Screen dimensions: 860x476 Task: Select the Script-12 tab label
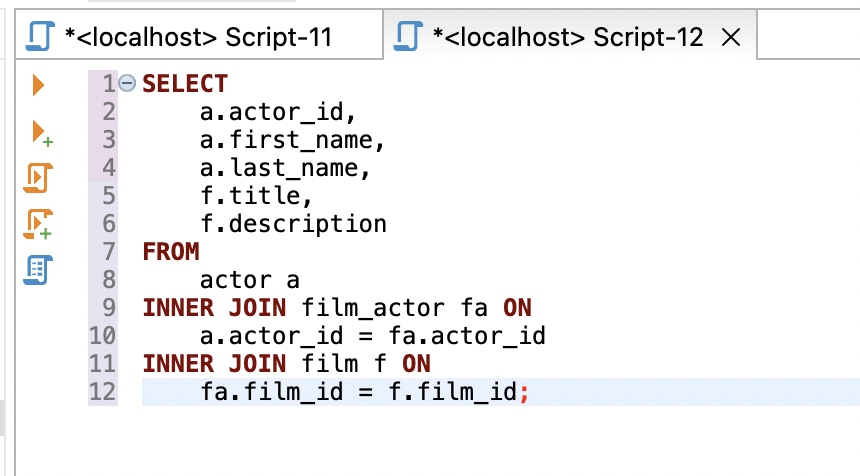click(x=568, y=38)
